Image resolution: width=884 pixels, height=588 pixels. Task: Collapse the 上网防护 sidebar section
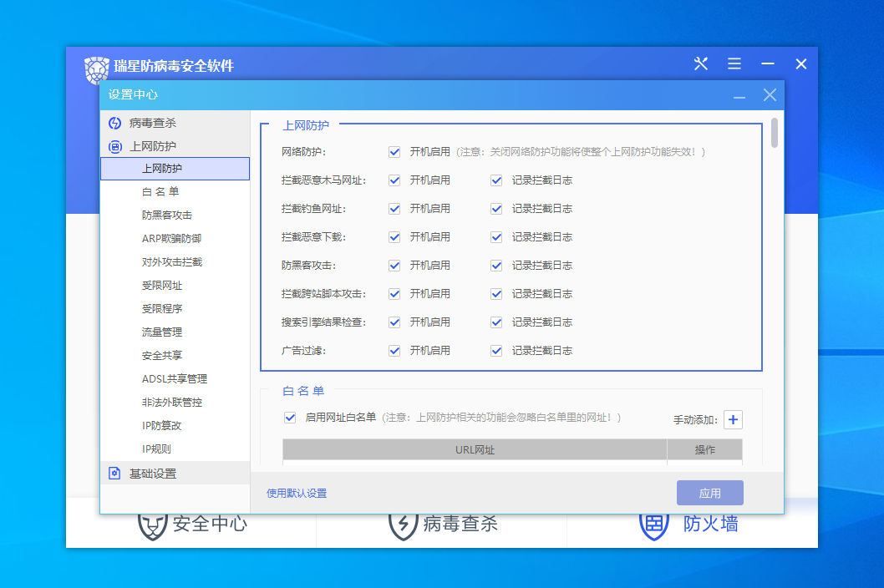(x=153, y=146)
